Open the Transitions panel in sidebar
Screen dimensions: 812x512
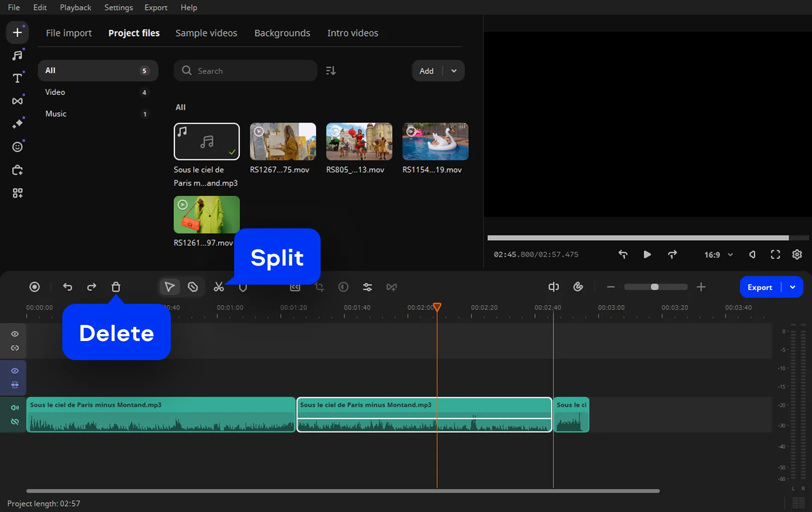(18, 101)
